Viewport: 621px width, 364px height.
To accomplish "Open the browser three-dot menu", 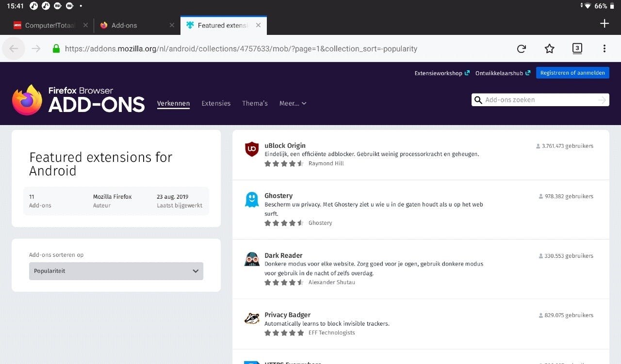I will click(x=605, y=48).
